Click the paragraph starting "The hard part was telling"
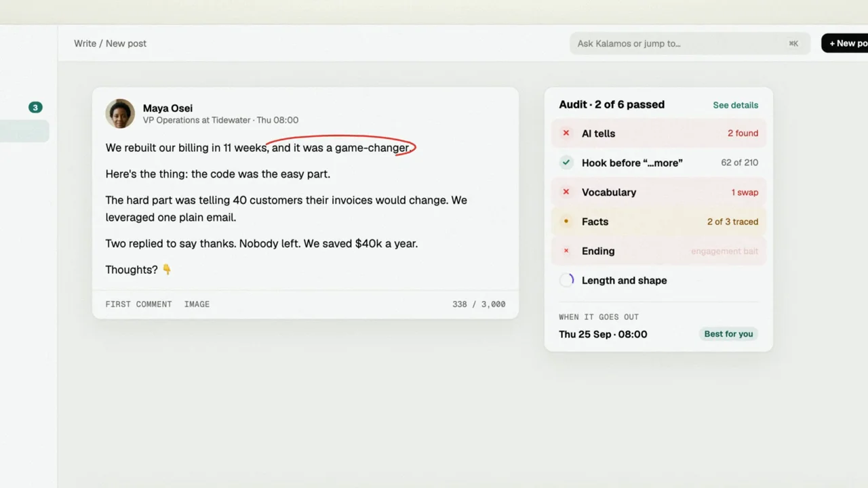Screen dimensions: 868x488 pyautogui.click(x=286, y=209)
